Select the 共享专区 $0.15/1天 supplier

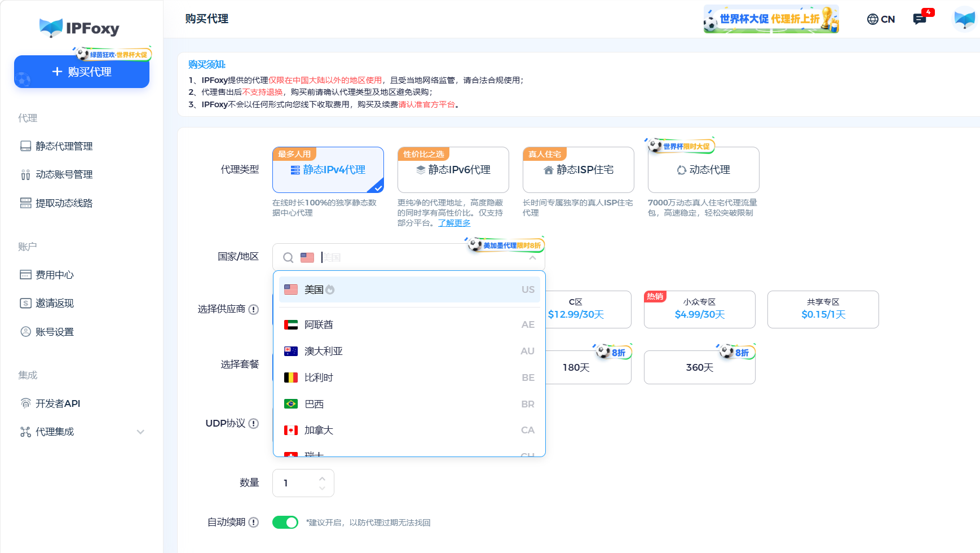point(823,309)
